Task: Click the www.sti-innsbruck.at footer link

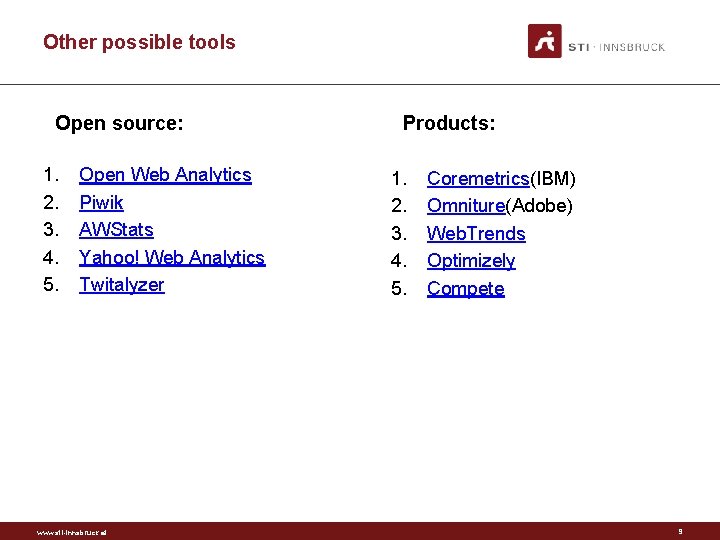Action: click(x=71, y=532)
